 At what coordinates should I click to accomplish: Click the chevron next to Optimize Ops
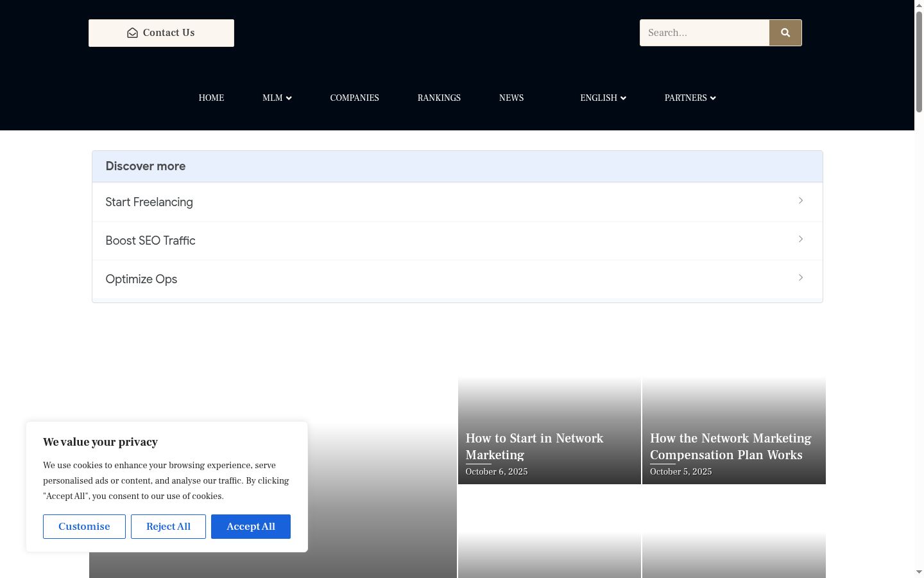coord(801,277)
